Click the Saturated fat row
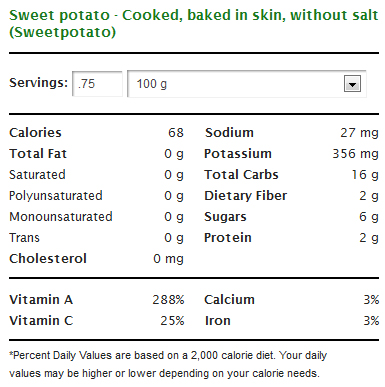Image resolution: width=385 pixels, height=387 pixels. 96,175
